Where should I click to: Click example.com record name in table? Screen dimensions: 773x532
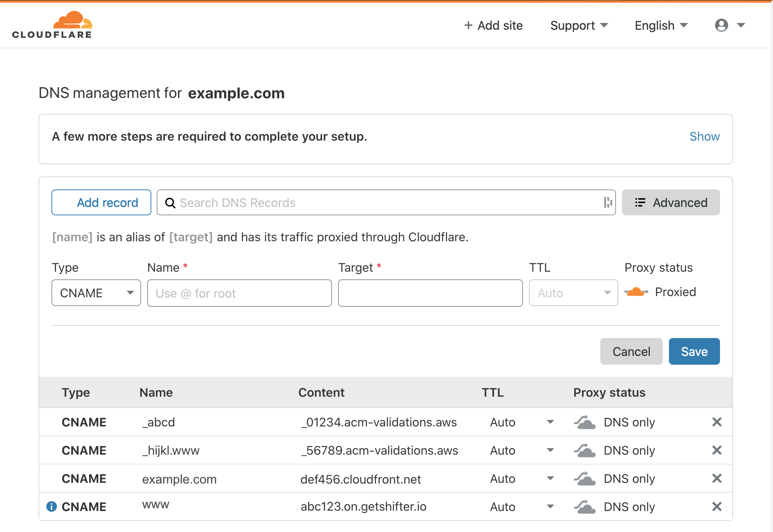[179, 479]
